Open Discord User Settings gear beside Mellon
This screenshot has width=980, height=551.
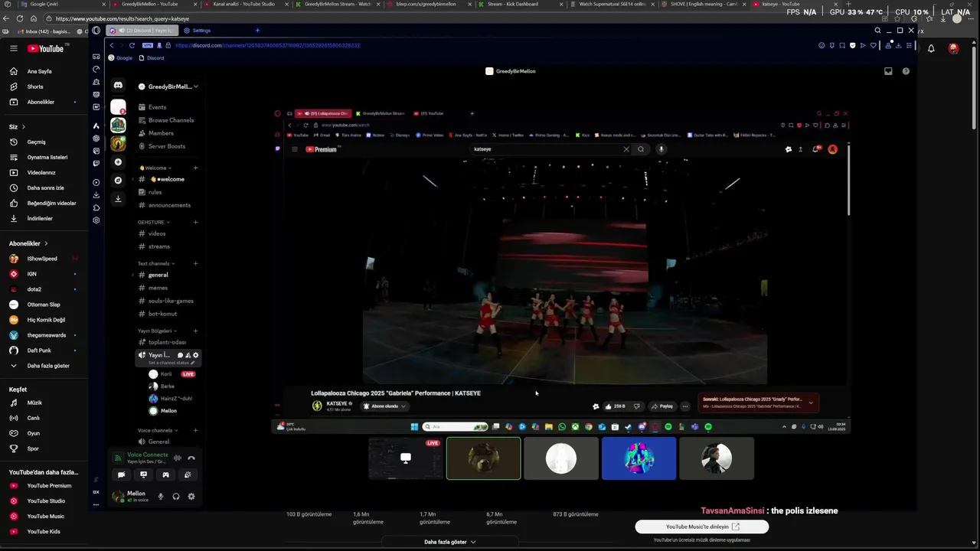coord(191,496)
